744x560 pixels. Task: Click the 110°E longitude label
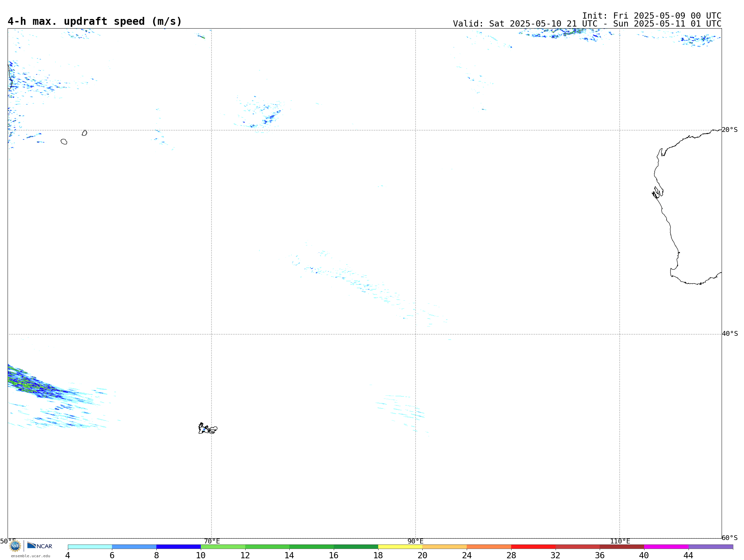pos(620,541)
